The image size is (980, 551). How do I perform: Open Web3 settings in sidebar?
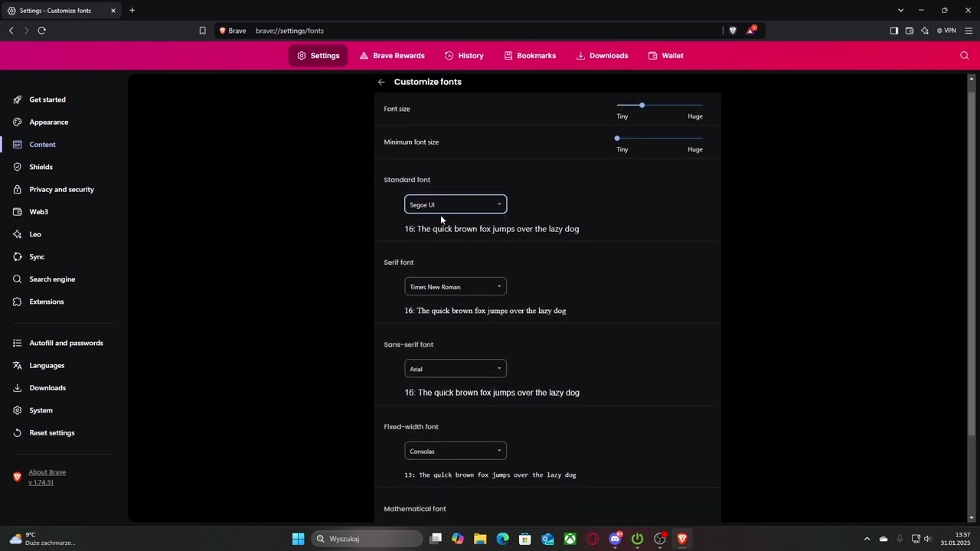39,212
